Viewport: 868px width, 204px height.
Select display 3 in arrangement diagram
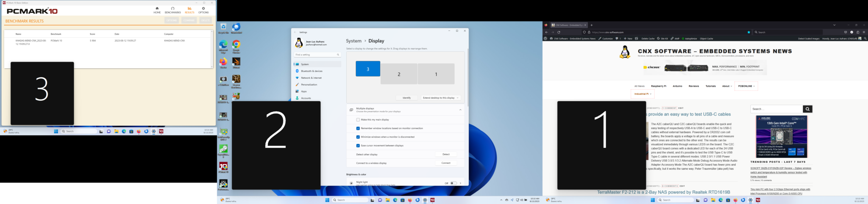(368, 69)
